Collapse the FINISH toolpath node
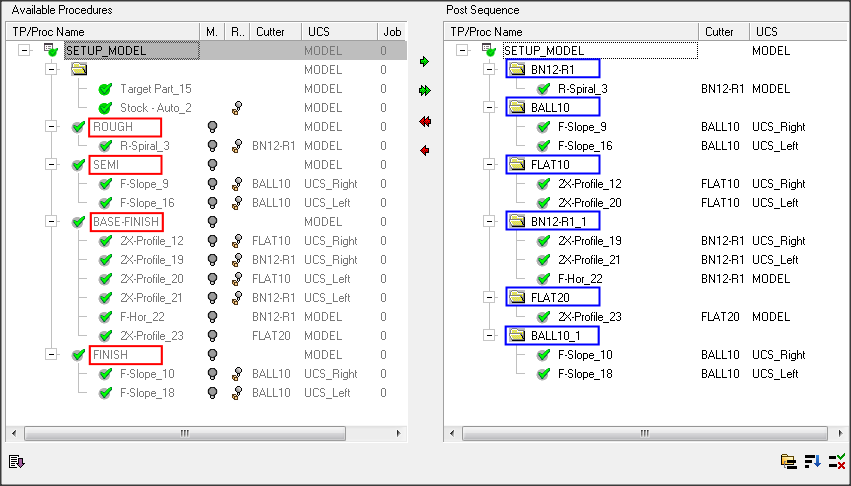This screenshot has width=851, height=486. [51, 355]
